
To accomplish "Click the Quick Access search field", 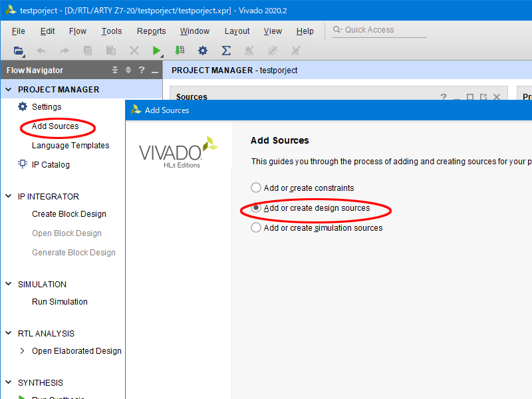I will point(379,30).
